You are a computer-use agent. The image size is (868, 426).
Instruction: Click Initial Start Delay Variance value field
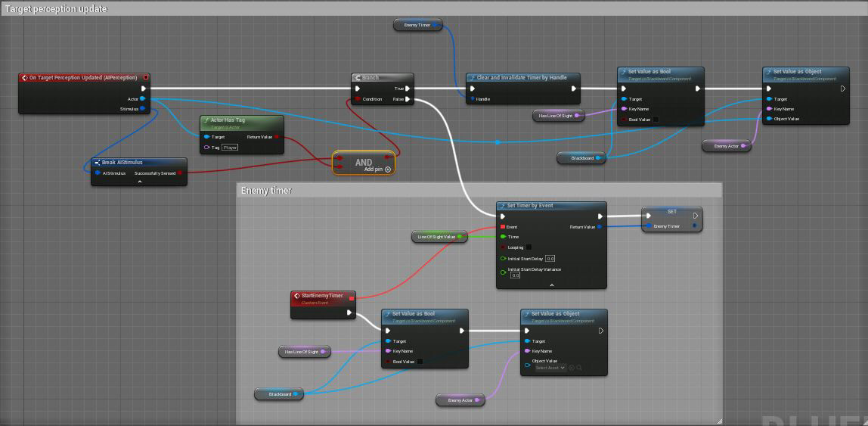click(516, 275)
